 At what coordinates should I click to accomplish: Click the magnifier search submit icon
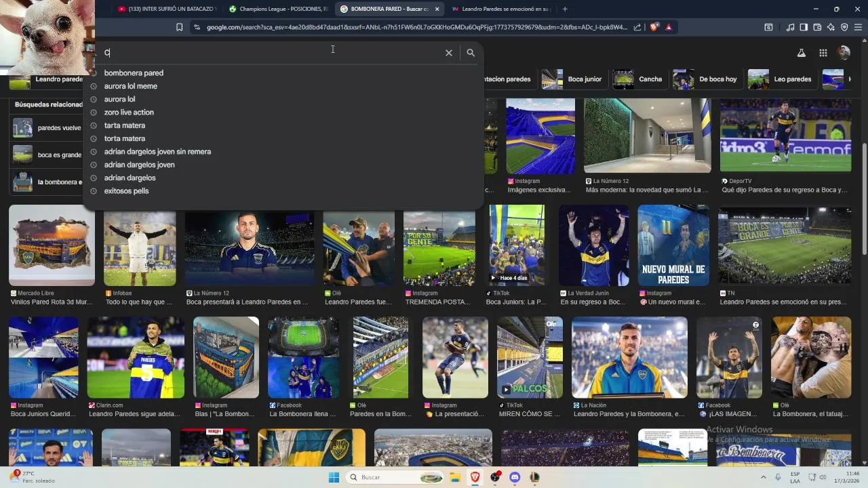(x=471, y=53)
